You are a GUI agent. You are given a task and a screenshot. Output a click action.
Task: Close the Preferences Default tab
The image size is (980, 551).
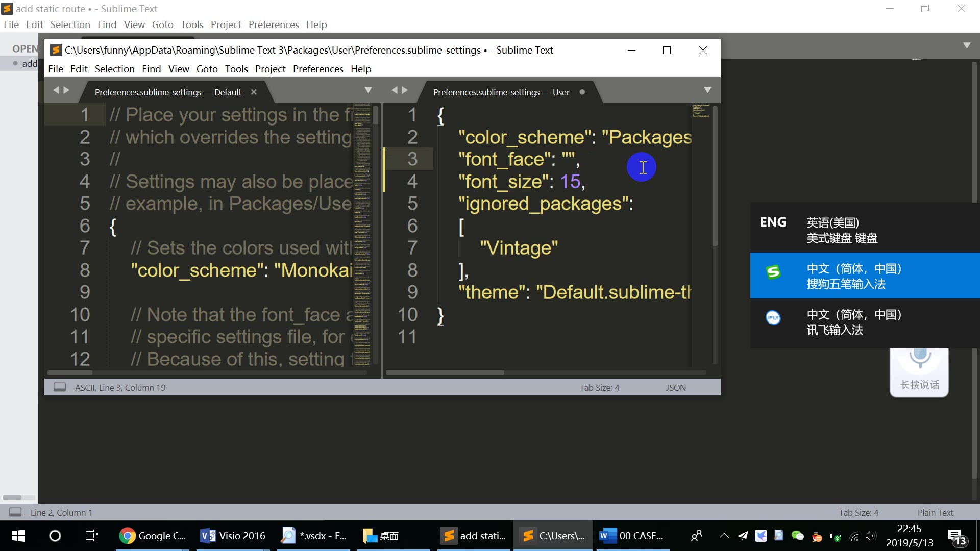point(254,92)
